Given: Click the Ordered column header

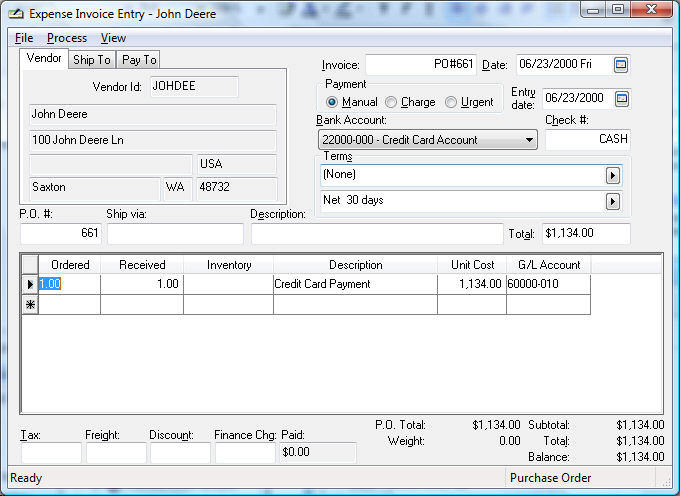Looking at the screenshot, I should [x=70, y=265].
